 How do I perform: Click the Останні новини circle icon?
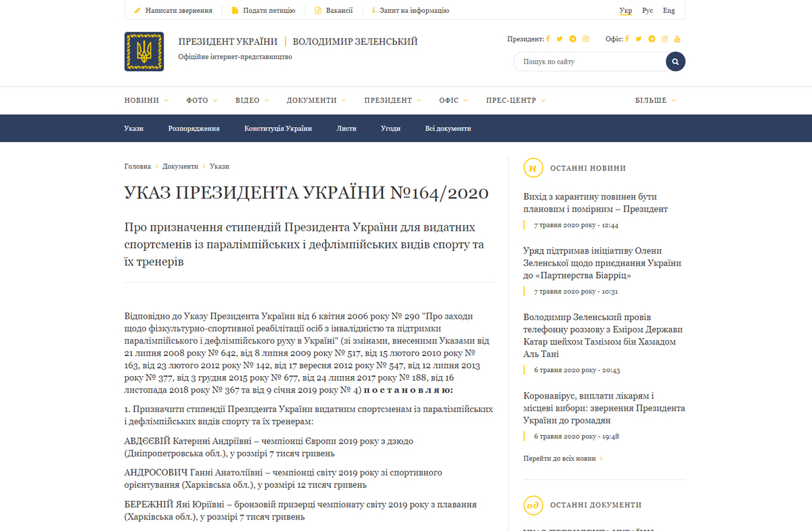[x=533, y=168]
